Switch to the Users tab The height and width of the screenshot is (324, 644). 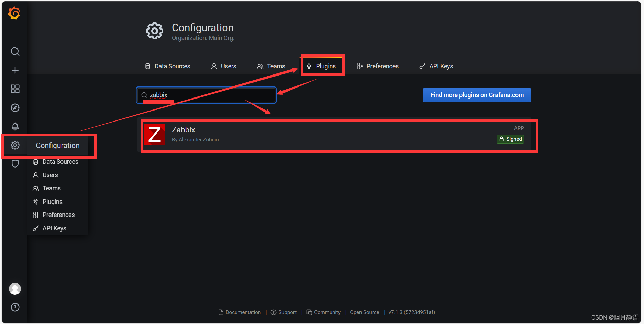[x=224, y=66]
